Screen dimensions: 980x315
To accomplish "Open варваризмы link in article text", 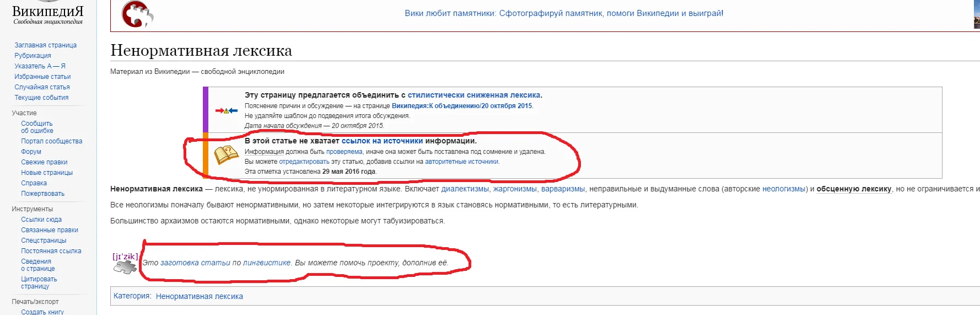I will [563, 189].
